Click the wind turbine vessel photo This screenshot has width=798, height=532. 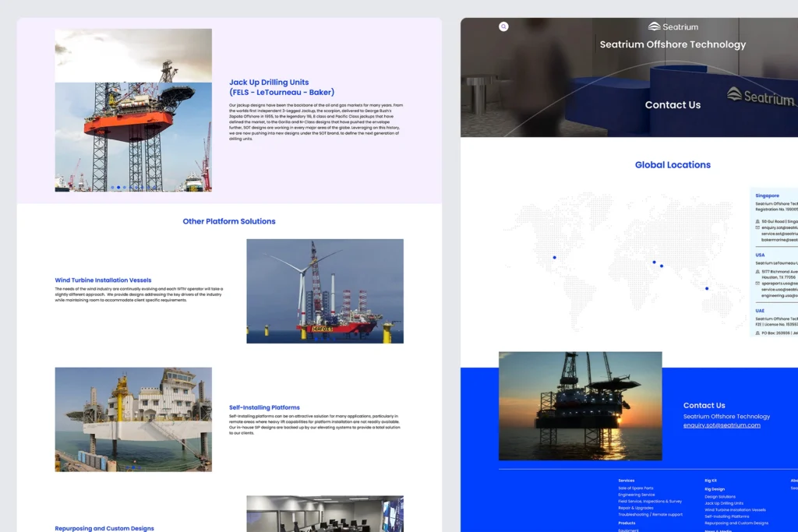point(325,291)
